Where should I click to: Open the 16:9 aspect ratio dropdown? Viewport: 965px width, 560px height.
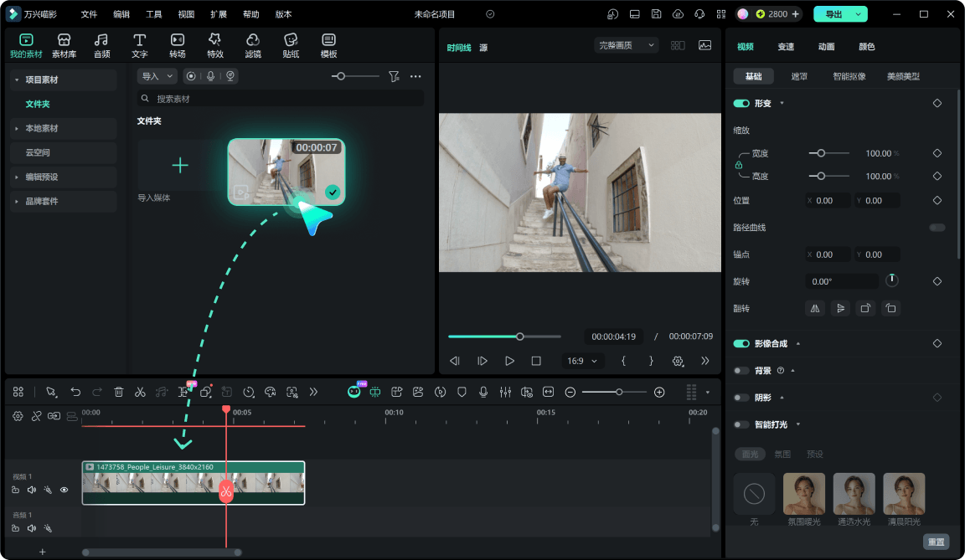point(581,361)
